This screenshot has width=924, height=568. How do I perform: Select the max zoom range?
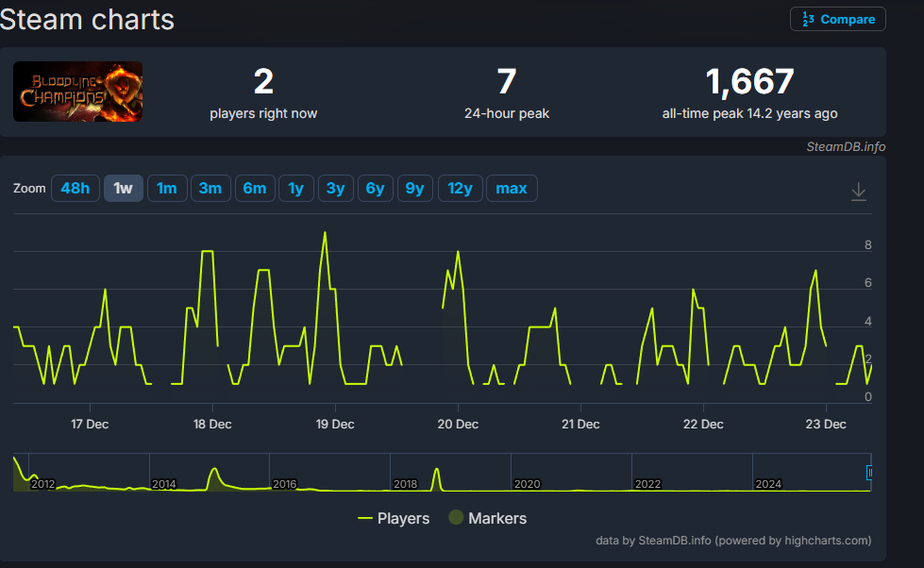pyautogui.click(x=512, y=189)
